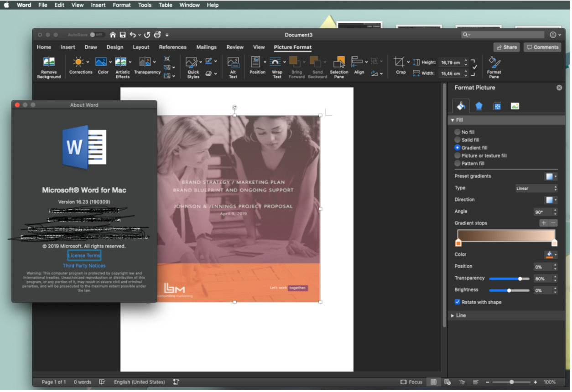Click the Transparency slider handle
The width and height of the screenshot is (572, 392).
coord(520,279)
